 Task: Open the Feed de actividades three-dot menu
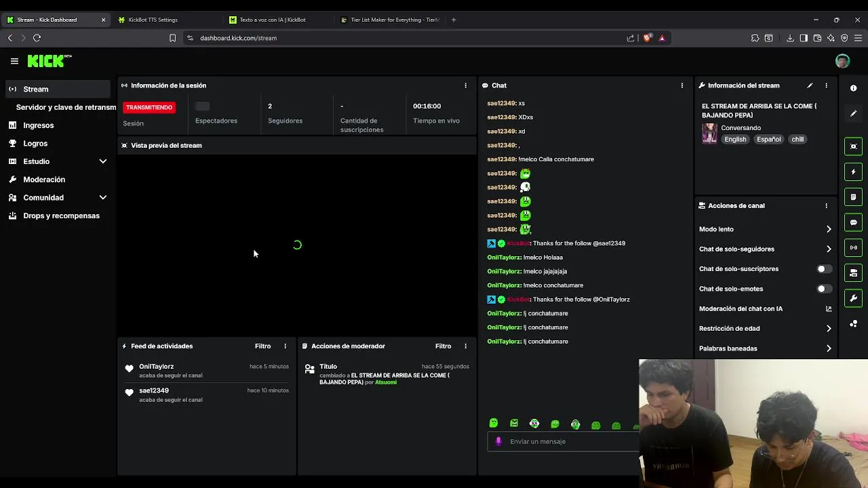[x=285, y=346]
